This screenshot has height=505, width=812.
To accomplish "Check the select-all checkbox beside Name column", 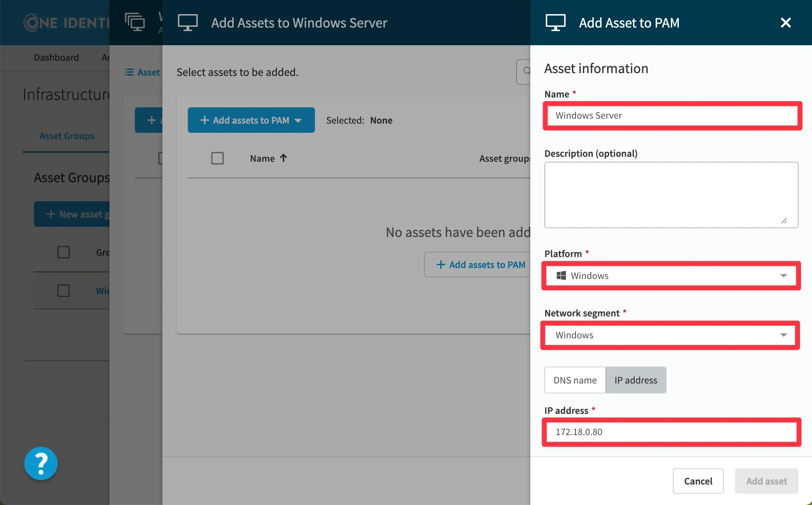I will coord(217,158).
